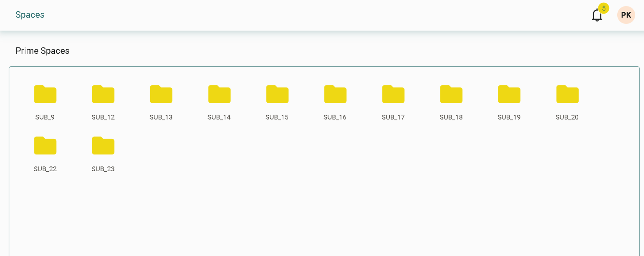The image size is (644, 256).
Task: Select the SUB_12 label text
Action: tap(103, 117)
